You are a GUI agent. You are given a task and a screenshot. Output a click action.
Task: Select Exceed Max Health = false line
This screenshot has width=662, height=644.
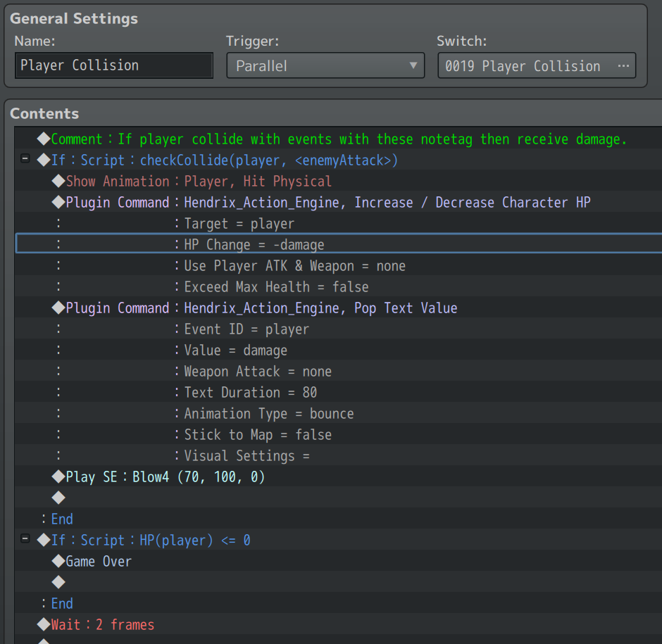338,286
